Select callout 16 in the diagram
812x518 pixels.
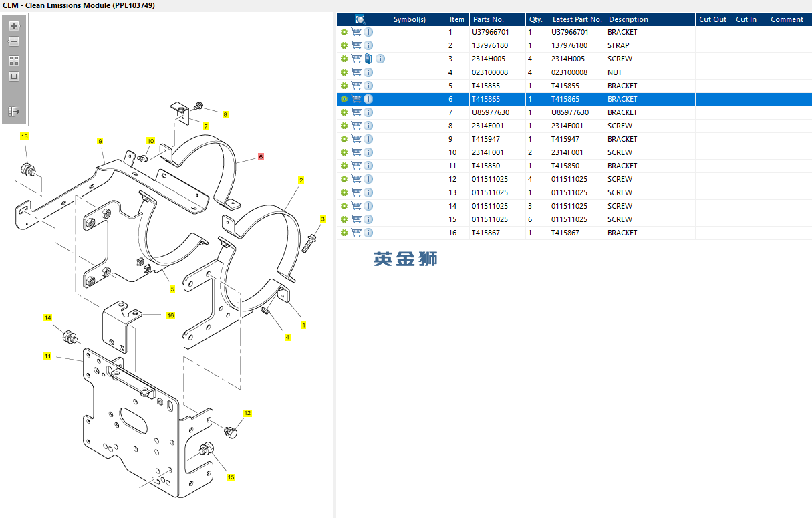click(170, 315)
